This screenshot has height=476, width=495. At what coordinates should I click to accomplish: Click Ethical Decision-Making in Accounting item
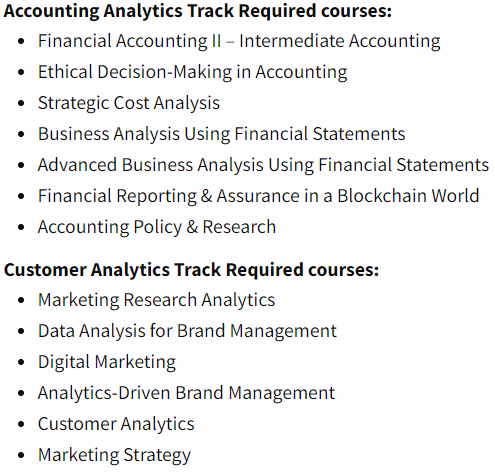pos(193,72)
